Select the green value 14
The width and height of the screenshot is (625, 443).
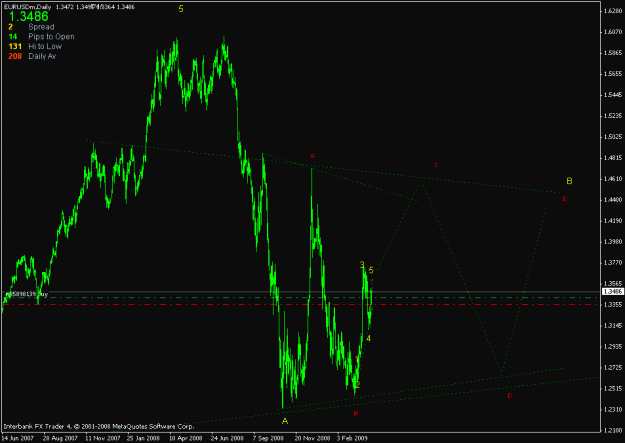click(13, 37)
